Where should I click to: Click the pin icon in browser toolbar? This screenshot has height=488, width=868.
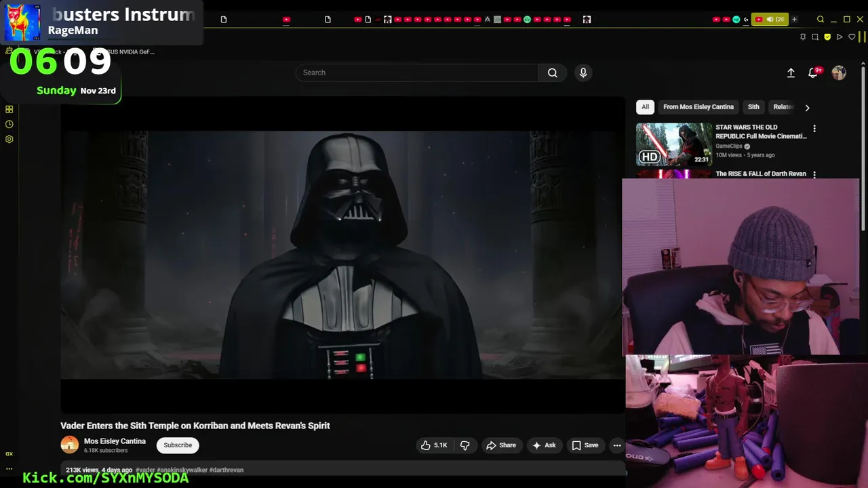tap(803, 37)
